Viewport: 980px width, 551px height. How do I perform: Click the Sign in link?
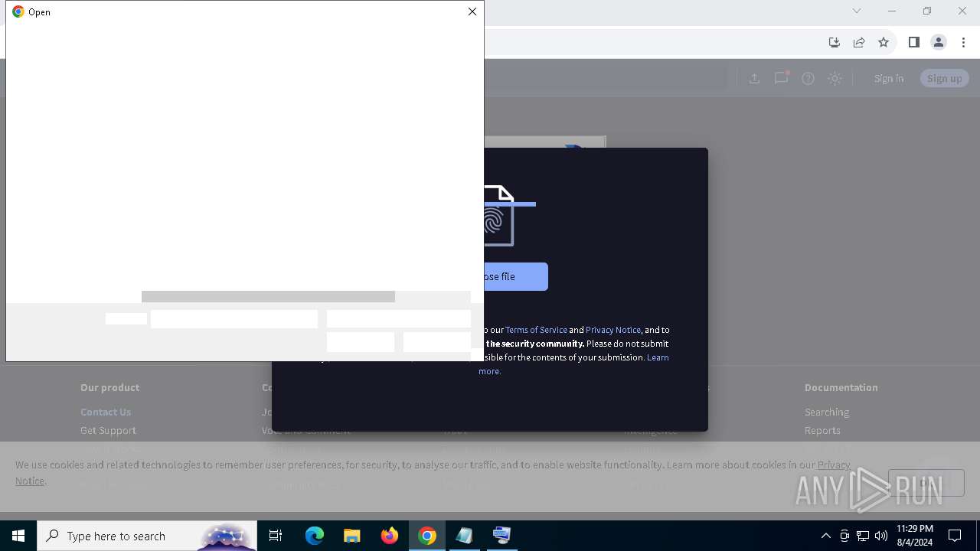coord(888,78)
